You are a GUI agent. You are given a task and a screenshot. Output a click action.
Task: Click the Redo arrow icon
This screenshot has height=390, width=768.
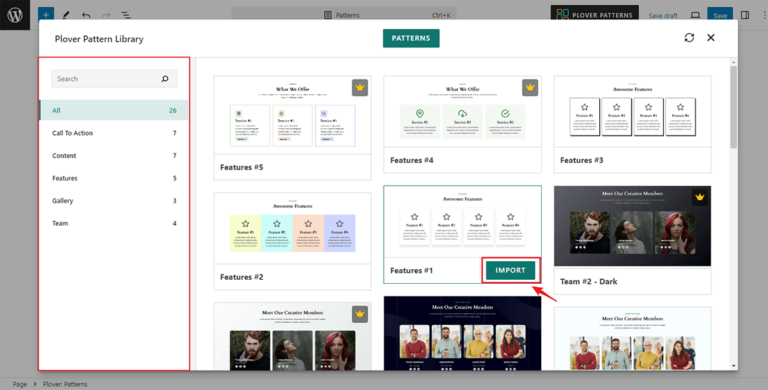tap(106, 15)
